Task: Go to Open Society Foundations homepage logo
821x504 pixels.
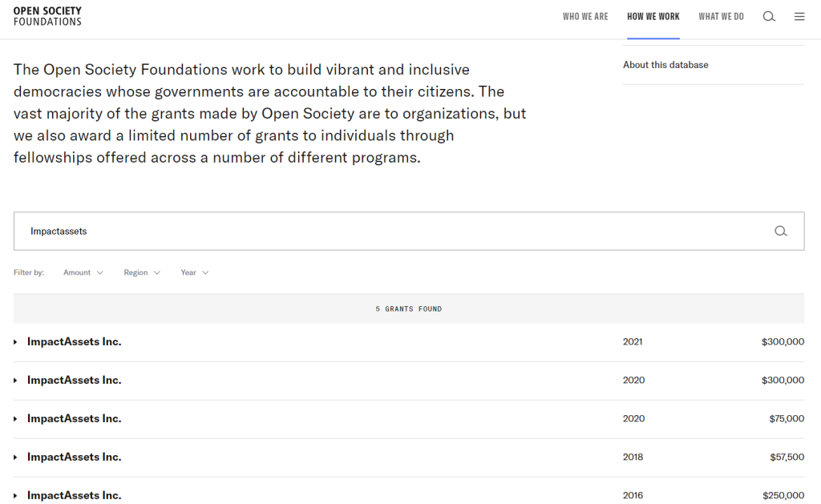Action: point(47,16)
